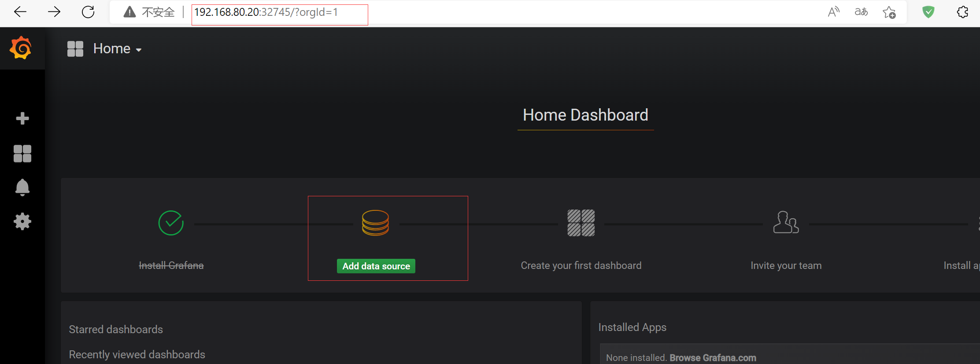The height and width of the screenshot is (364, 980).
Task: Reload the page with the refresh icon
Action: click(88, 12)
